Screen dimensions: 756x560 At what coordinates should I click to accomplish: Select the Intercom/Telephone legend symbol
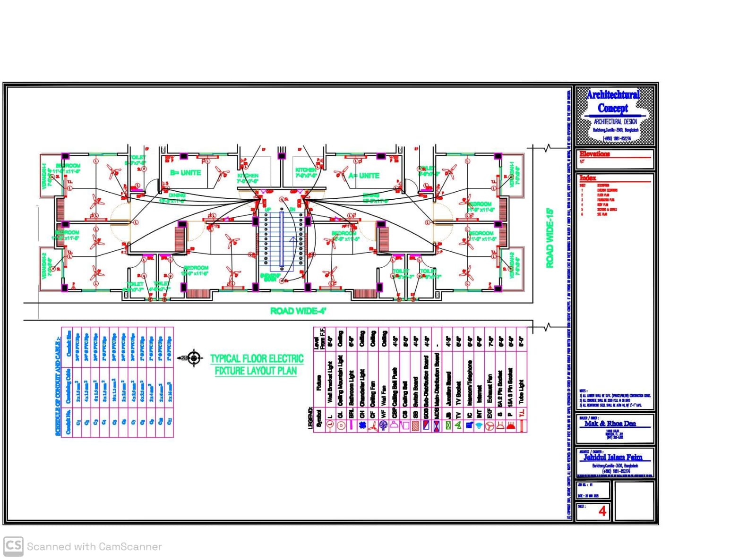pos(470,425)
